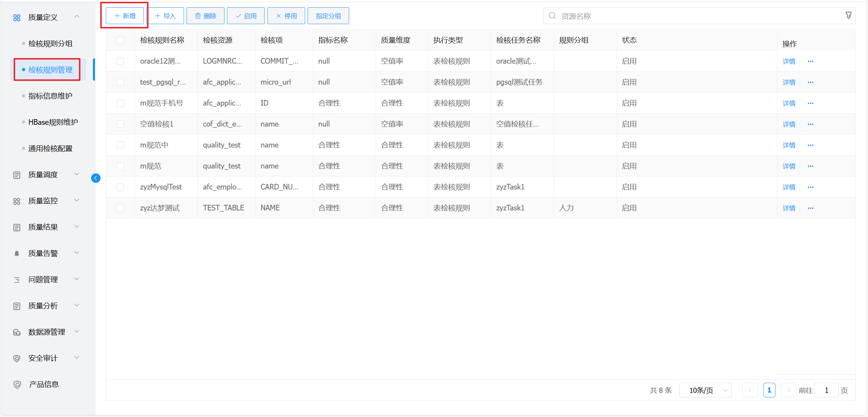Image resolution: width=868 pixels, height=417 pixels.
Task: Open the 10条/页 page size dropdown
Action: click(x=706, y=390)
